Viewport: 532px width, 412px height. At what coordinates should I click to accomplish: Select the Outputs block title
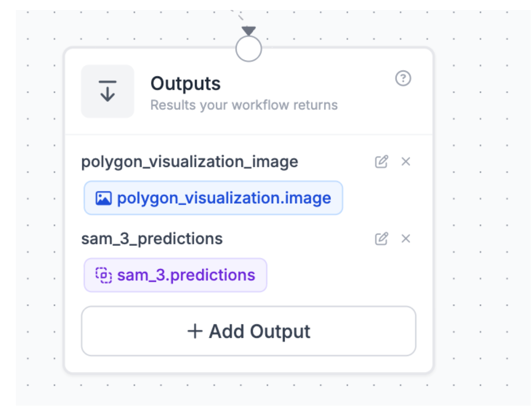tap(186, 84)
